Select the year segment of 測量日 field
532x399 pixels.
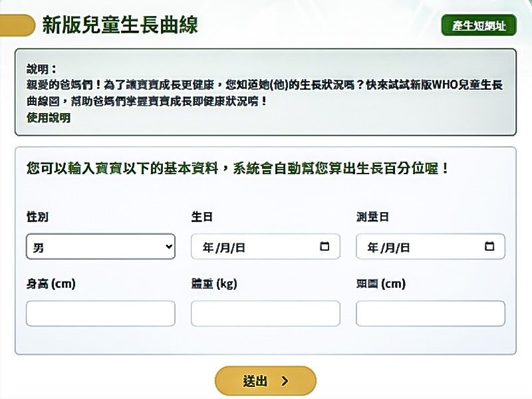click(372, 247)
